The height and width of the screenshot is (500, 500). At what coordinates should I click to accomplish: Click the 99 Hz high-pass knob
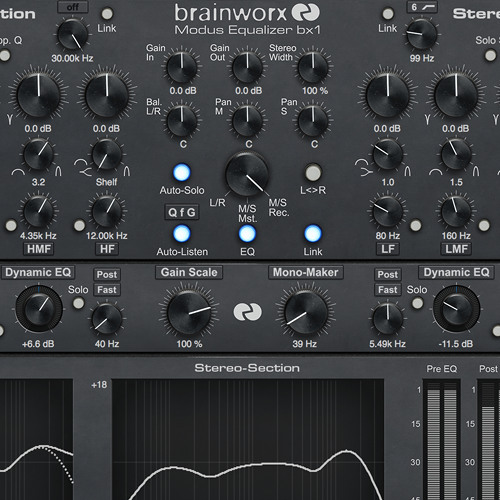[x=422, y=34]
